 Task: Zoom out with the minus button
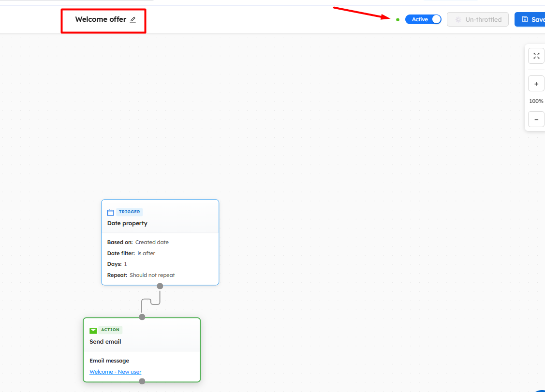click(536, 119)
